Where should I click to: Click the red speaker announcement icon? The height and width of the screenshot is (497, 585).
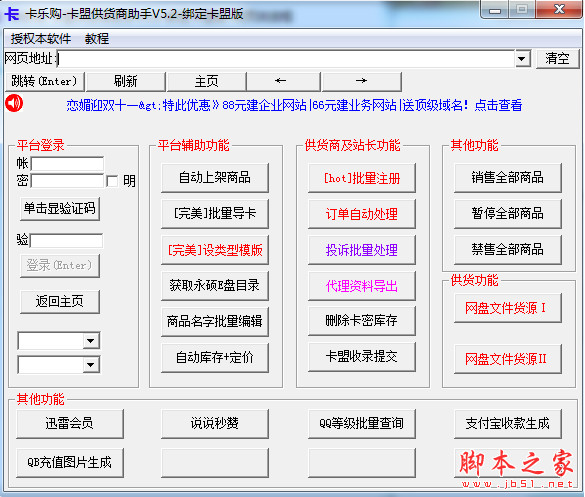pos(14,103)
